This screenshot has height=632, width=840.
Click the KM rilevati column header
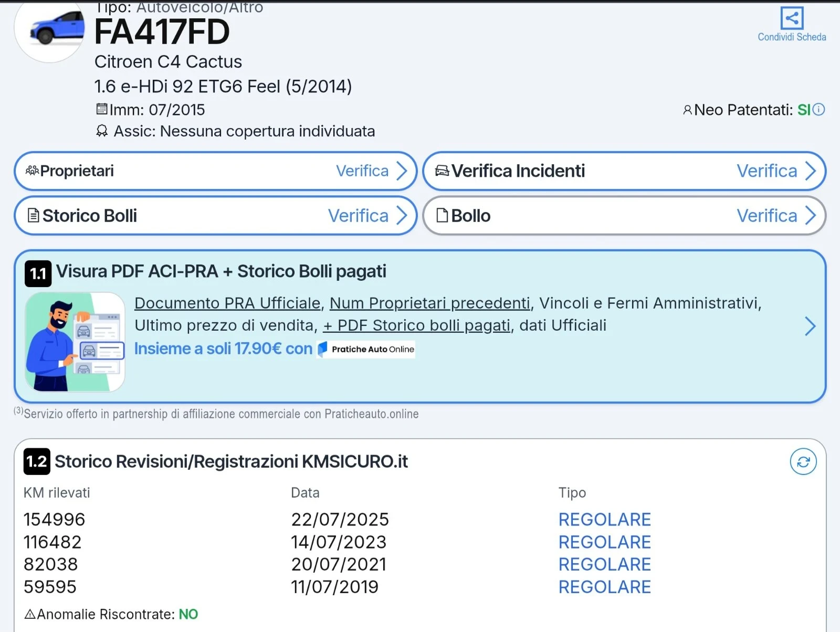(57, 492)
